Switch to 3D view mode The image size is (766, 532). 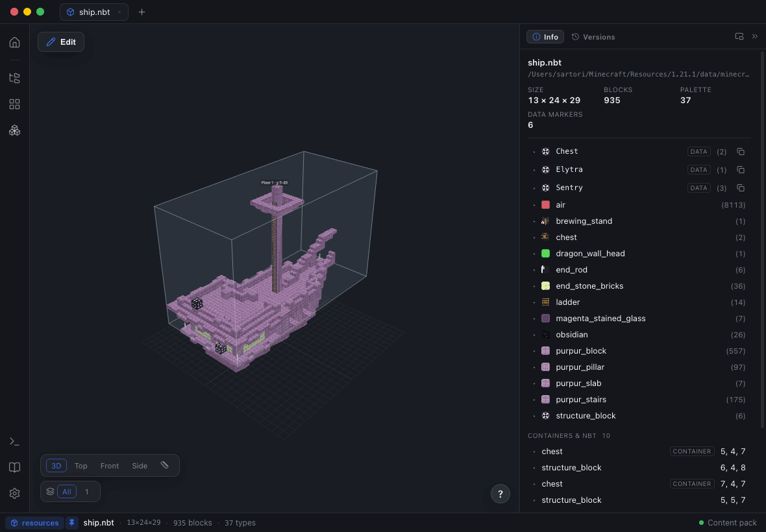[56, 466]
